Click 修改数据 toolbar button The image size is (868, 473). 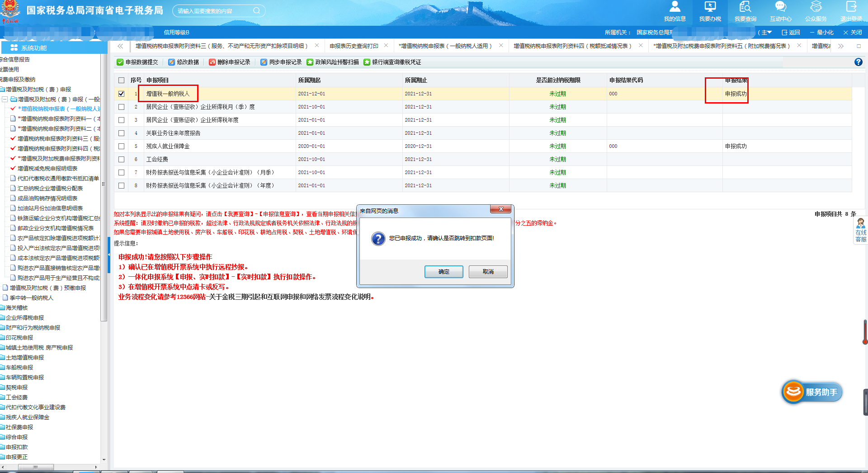point(184,62)
